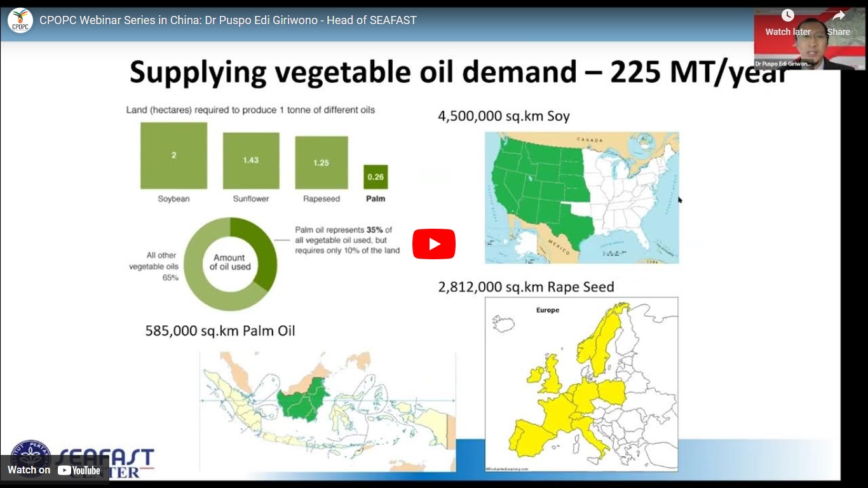This screenshot has height=488, width=868.
Task: Open the Share option
Action: point(838,24)
